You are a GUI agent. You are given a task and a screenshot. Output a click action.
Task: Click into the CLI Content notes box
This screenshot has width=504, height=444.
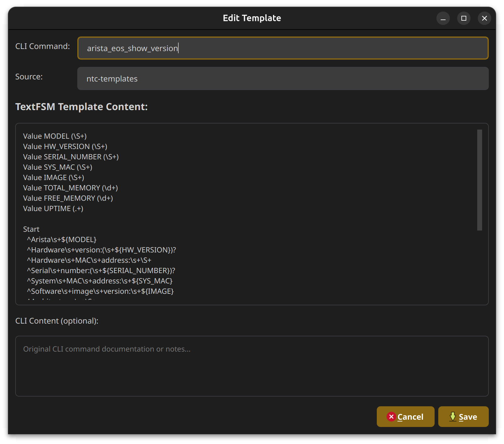[x=252, y=366]
